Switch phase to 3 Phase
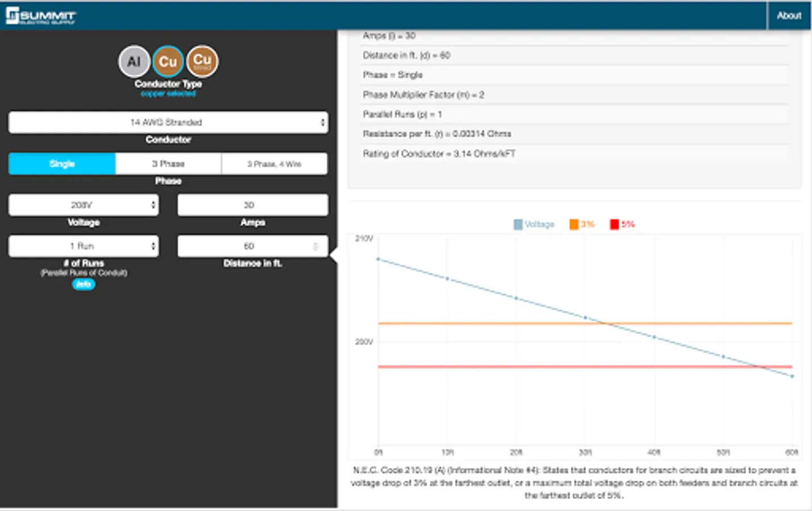 (x=169, y=164)
